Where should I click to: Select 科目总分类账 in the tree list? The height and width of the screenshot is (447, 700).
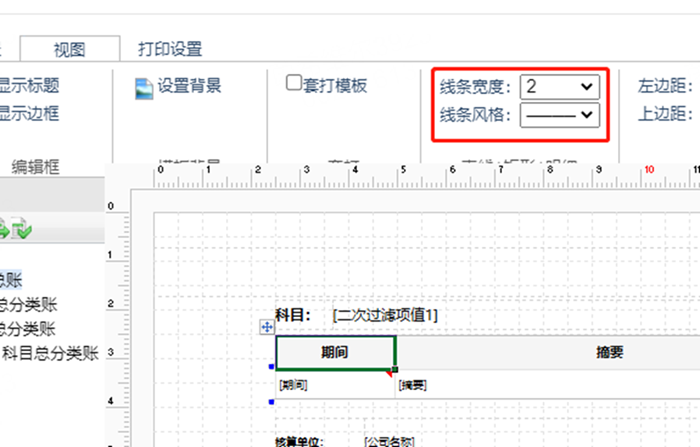click(50, 353)
